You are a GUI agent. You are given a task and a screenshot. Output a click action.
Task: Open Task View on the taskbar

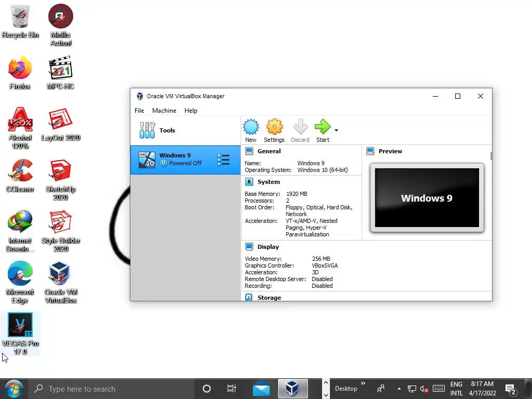point(232,389)
